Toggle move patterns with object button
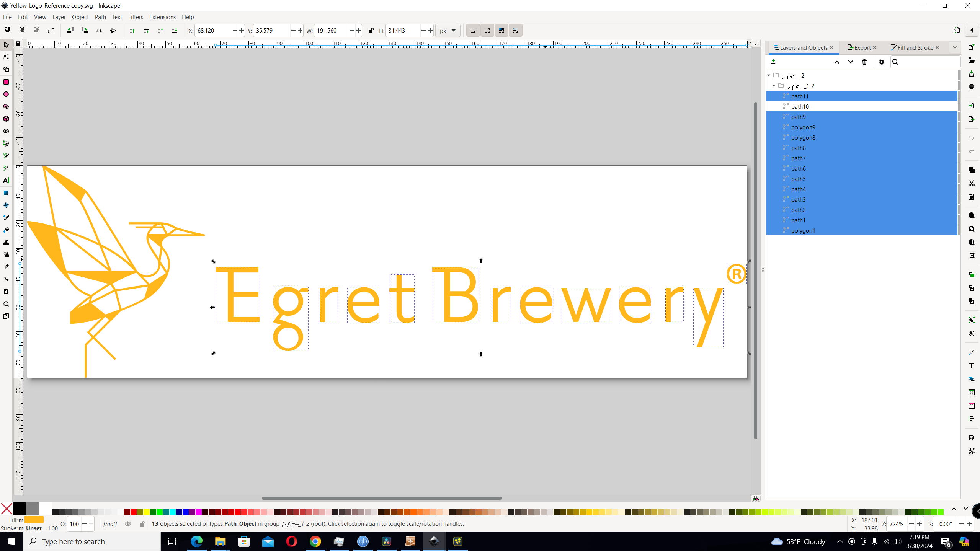This screenshot has width=980, height=551. (x=516, y=30)
